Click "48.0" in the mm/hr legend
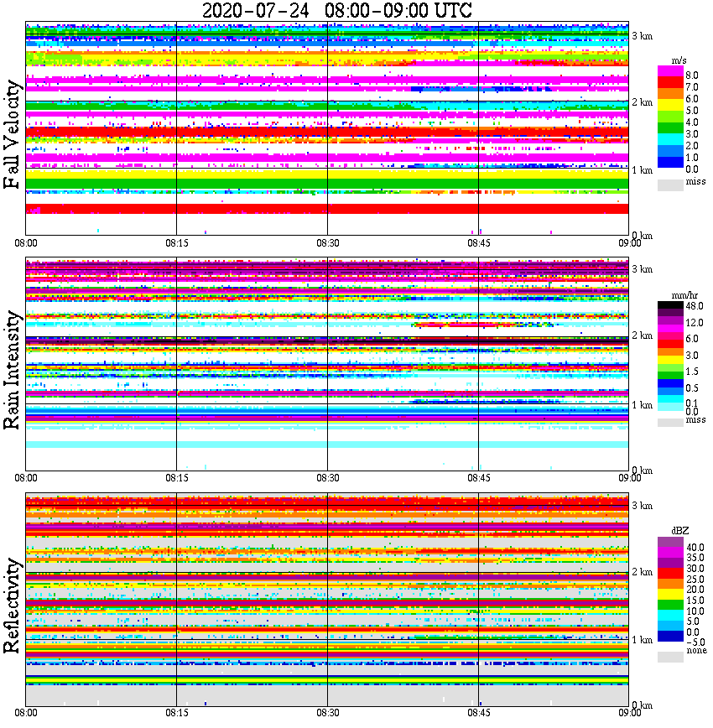Screen dimensions: 713x728 (695, 306)
